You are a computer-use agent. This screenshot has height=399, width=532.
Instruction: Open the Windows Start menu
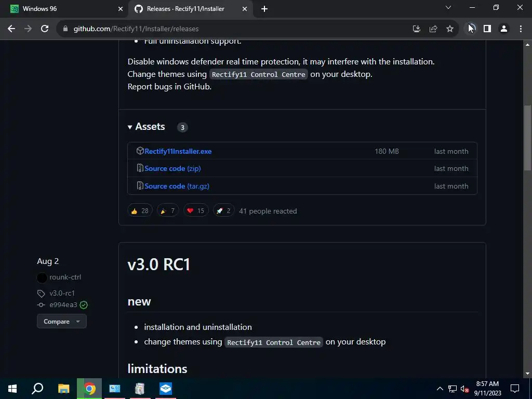coord(12,389)
